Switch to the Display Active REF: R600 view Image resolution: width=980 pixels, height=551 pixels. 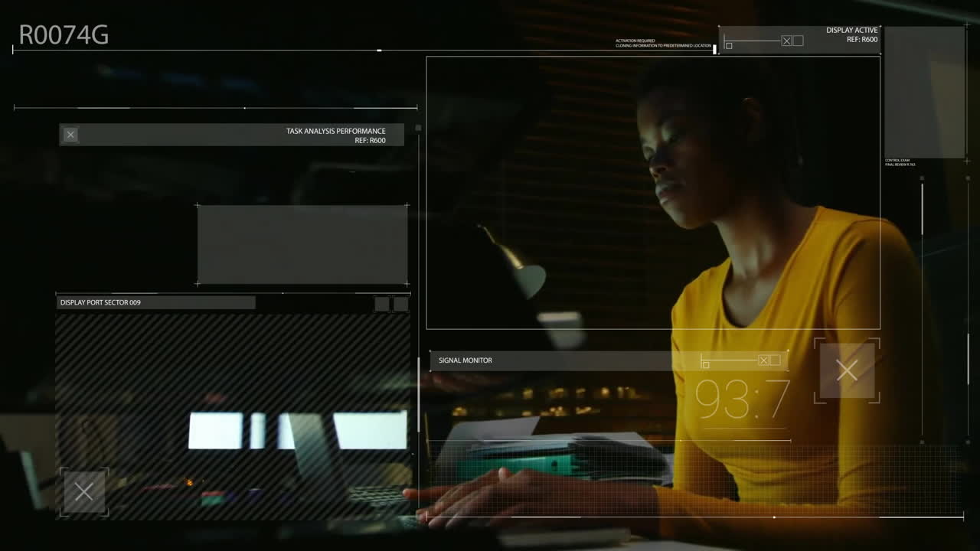[x=852, y=34]
